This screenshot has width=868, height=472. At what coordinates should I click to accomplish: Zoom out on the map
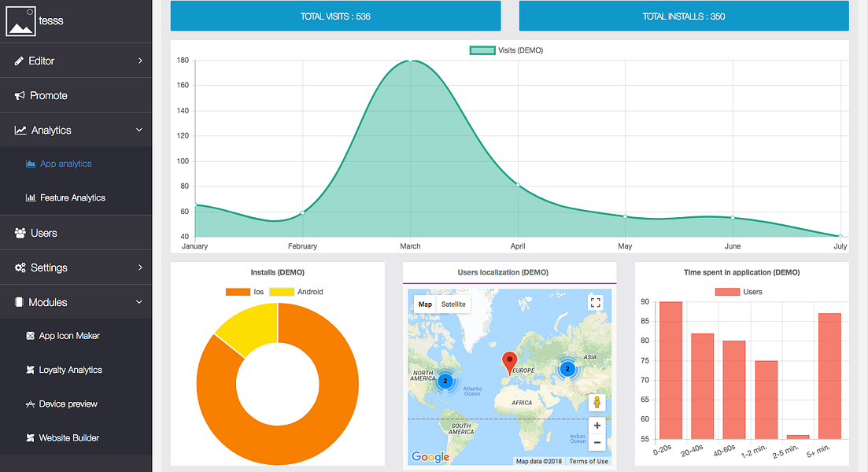tap(597, 442)
